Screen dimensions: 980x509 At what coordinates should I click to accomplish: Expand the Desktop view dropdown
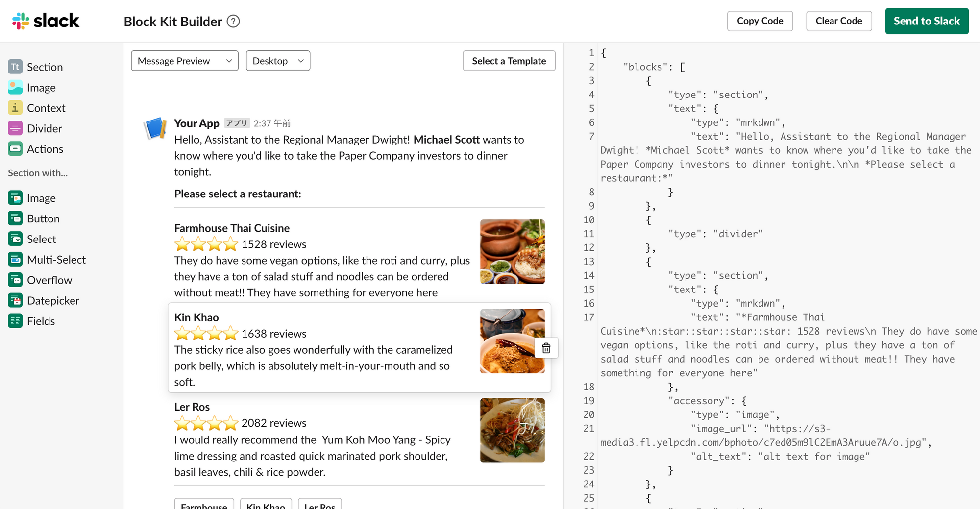coord(278,61)
